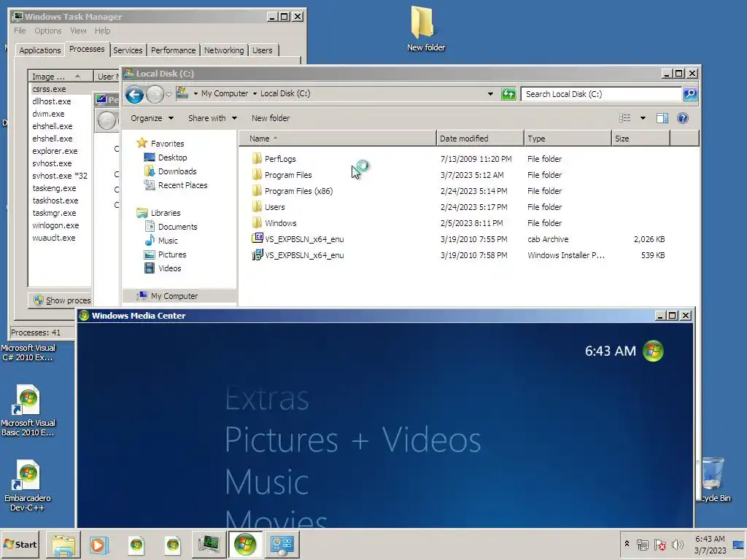
Task: Sort processes by Image Name column
Action: pyautogui.click(x=61, y=76)
